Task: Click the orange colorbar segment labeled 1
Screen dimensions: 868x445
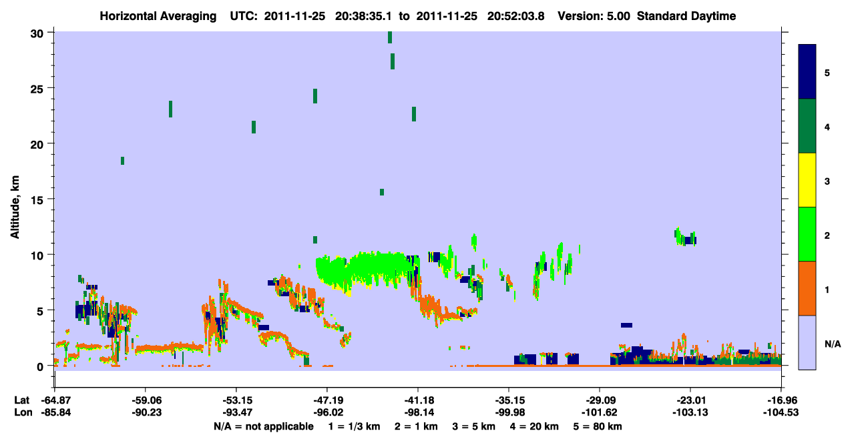Action: 807,288
